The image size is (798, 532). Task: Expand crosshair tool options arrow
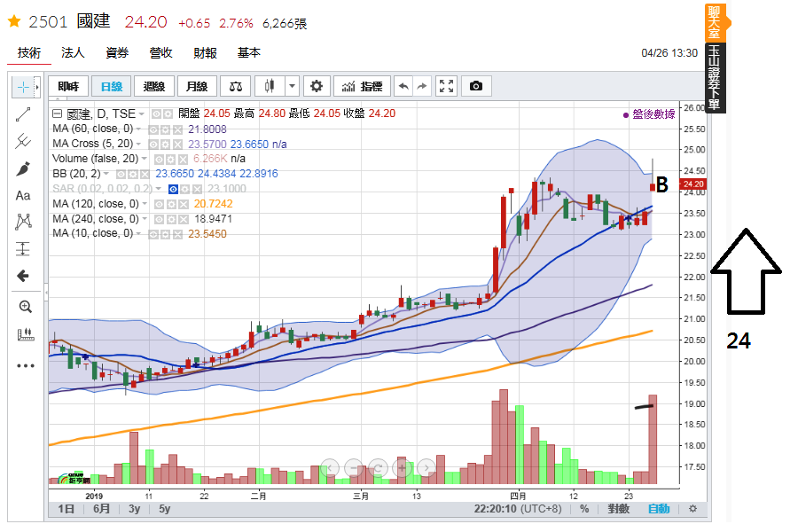(36, 88)
